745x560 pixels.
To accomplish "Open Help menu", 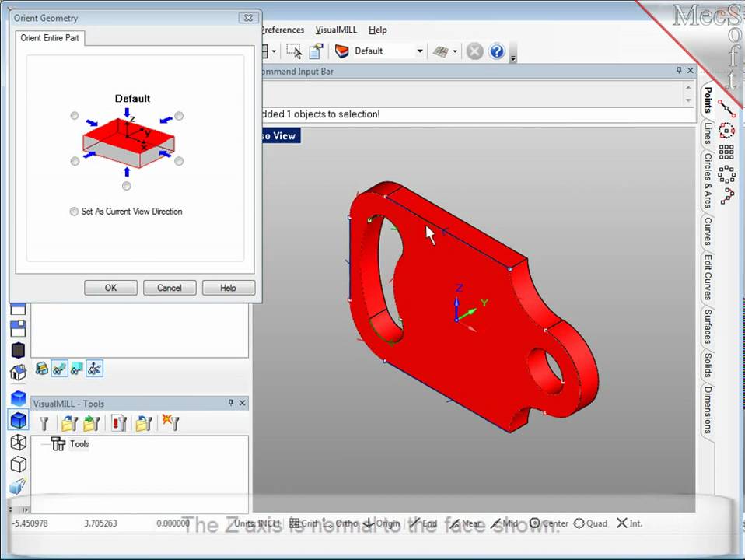I will coord(378,30).
